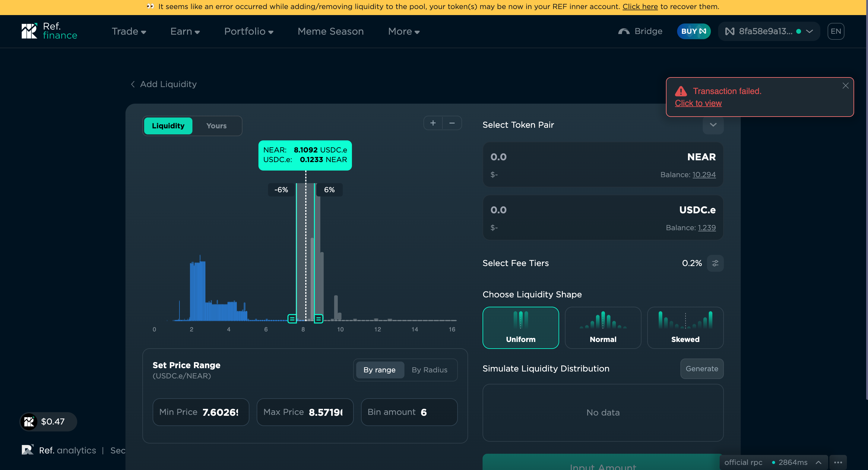868x470 pixels.
Task: Click 'Click here' link in banner
Action: click(x=640, y=6)
